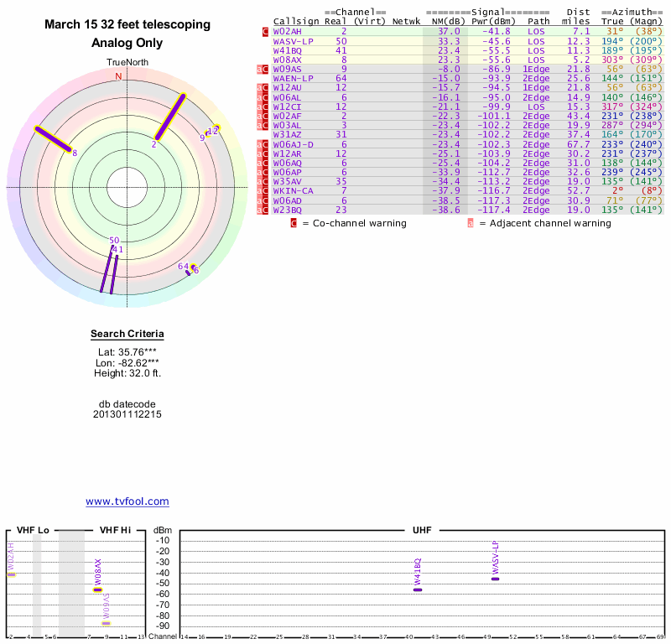Viewport: 671px width, 644px height.
Task: Click the UHF band label
Action: click(x=423, y=530)
